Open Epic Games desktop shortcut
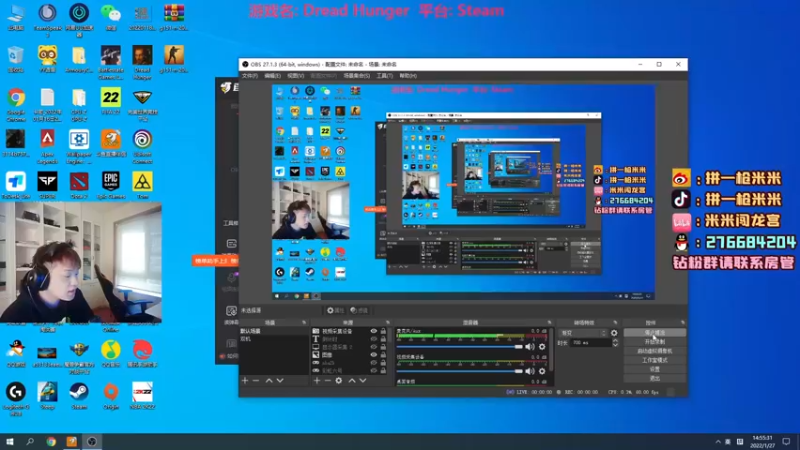This screenshot has width=800, height=450. [x=111, y=185]
